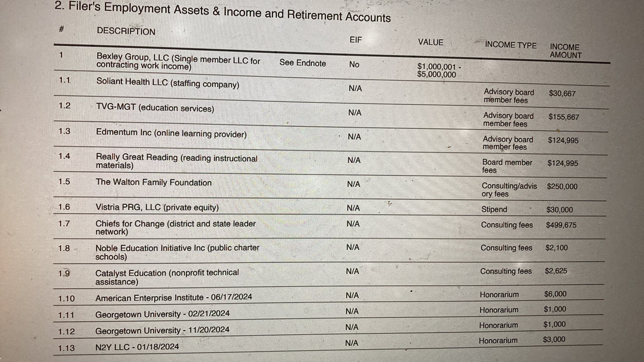Select the VALUE column header
644x362 pixels.
point(430,42)
